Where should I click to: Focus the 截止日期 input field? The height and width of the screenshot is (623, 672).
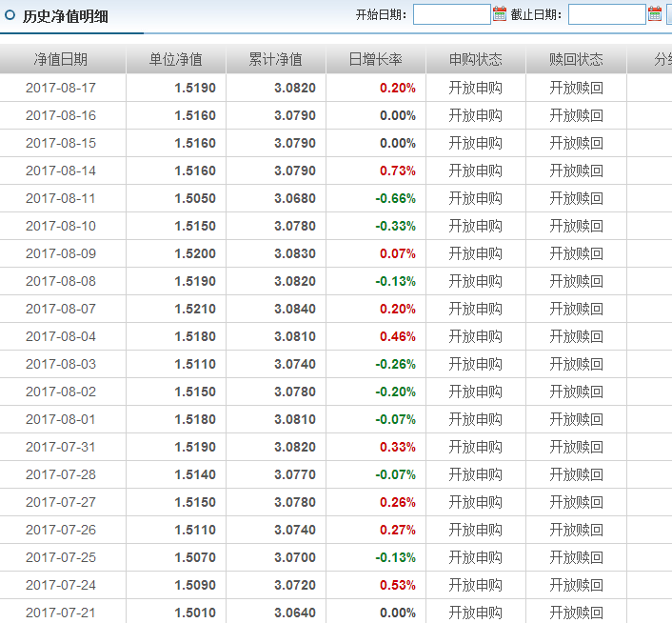[x=607, y=14]
